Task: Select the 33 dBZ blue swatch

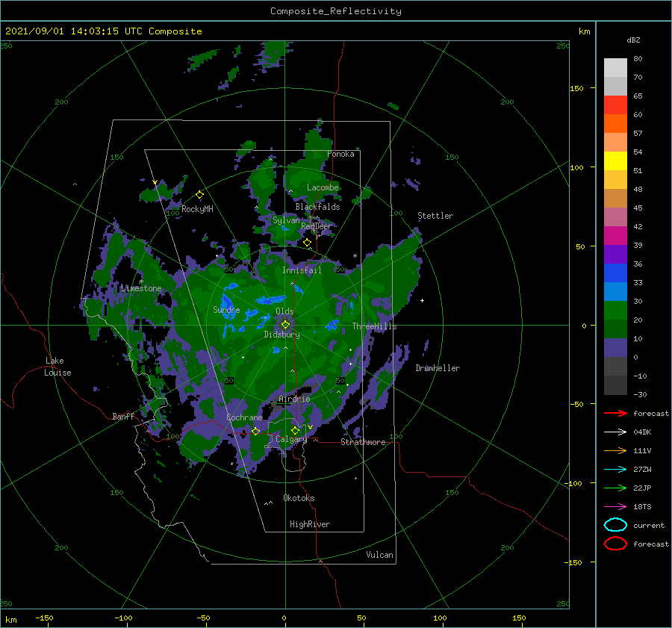Action: [615, 291]
